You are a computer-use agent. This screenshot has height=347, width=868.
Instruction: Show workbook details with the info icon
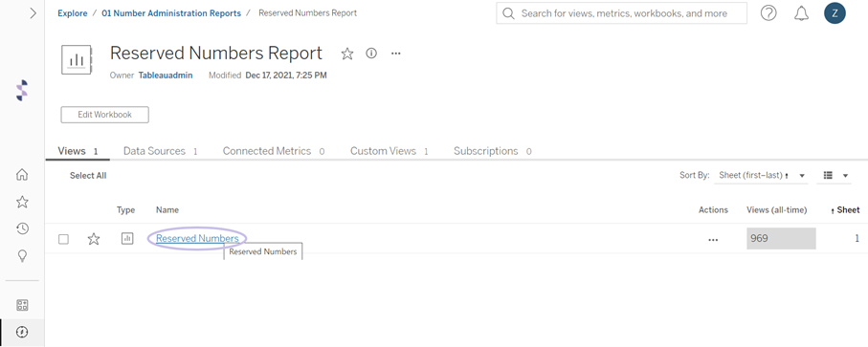(371, 53)
